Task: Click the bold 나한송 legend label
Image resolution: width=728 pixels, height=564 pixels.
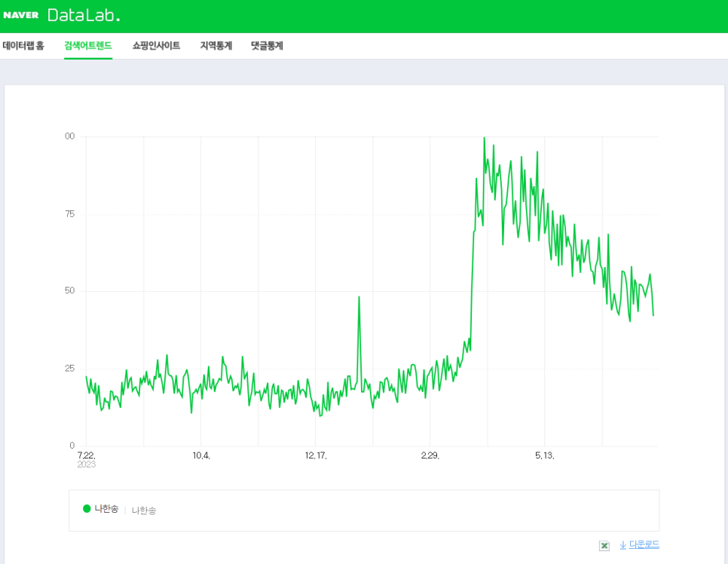Action: pos(106,509)
